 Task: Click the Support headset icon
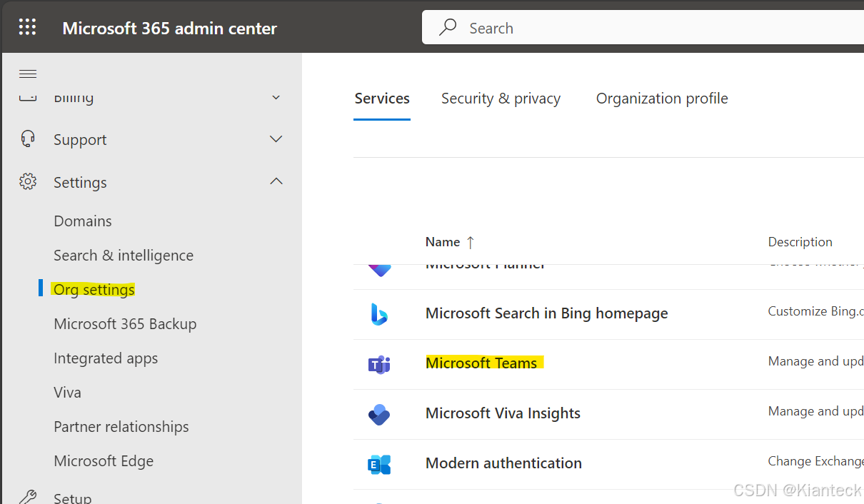click(28, 138)
